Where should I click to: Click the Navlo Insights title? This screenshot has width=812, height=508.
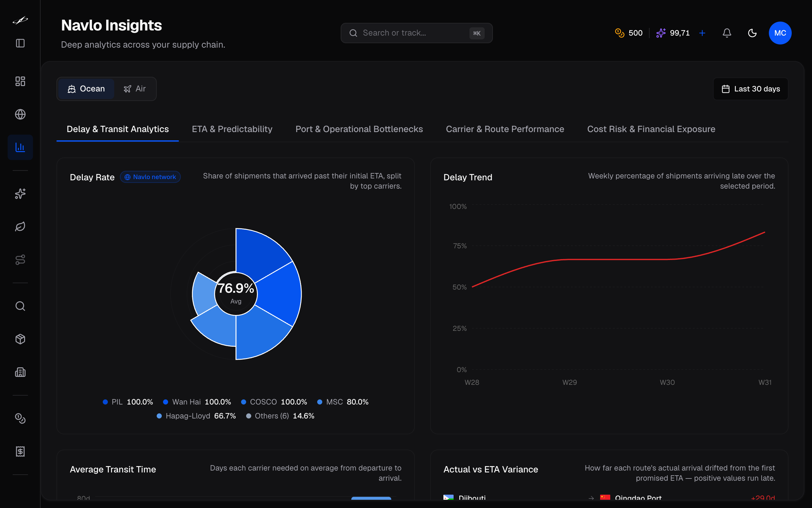pyautogui.click(x=111, y=25)
